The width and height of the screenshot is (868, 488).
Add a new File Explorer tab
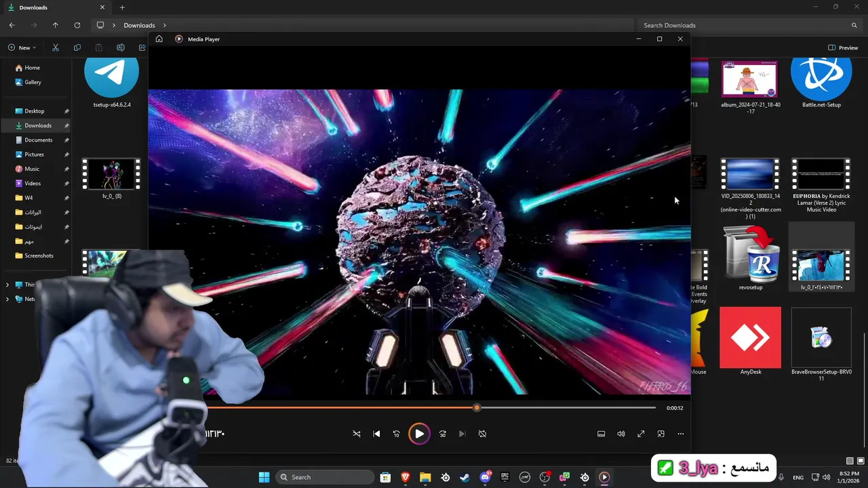point(122,7)
